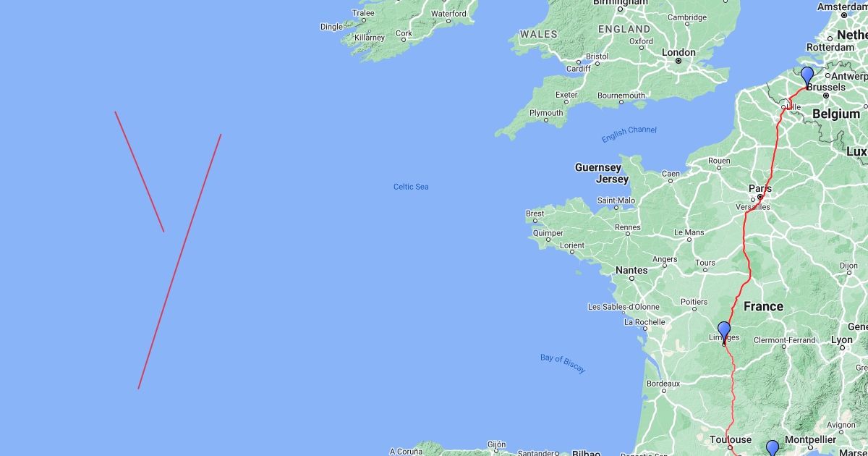Click the Nantes city label
The image size is (868, 456).
pos(631,270)
